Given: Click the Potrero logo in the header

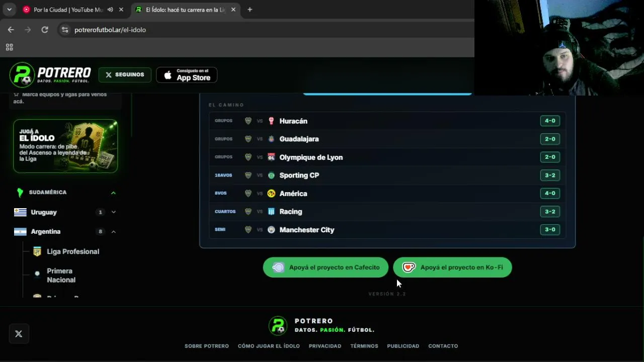Looking at the screenshot, I should pos(50,74).
